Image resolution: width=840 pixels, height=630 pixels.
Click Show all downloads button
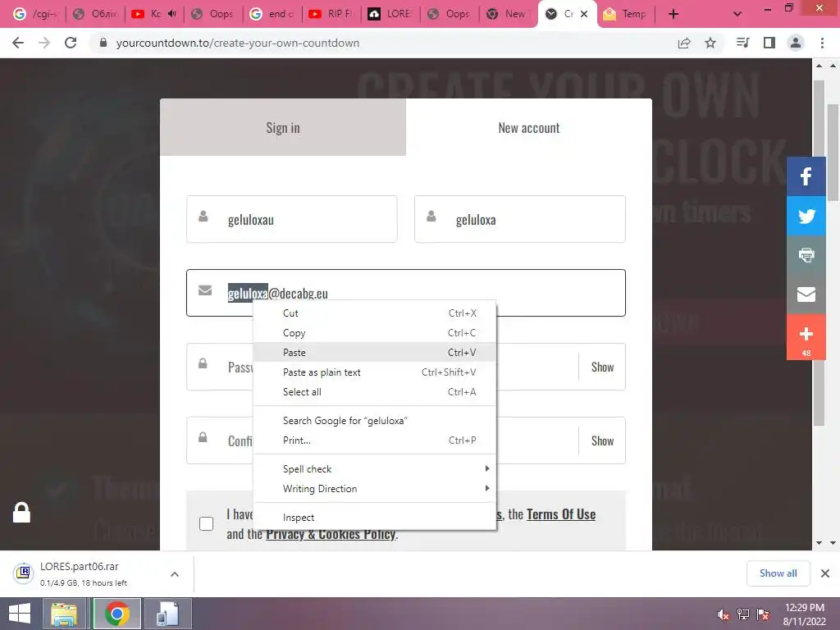coord(778,573)
